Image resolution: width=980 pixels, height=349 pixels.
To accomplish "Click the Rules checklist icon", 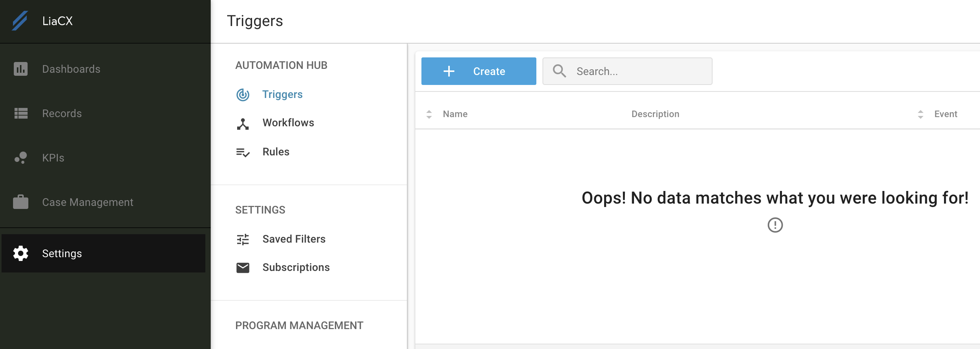I will pyautogui.click(x=243, y=152).
